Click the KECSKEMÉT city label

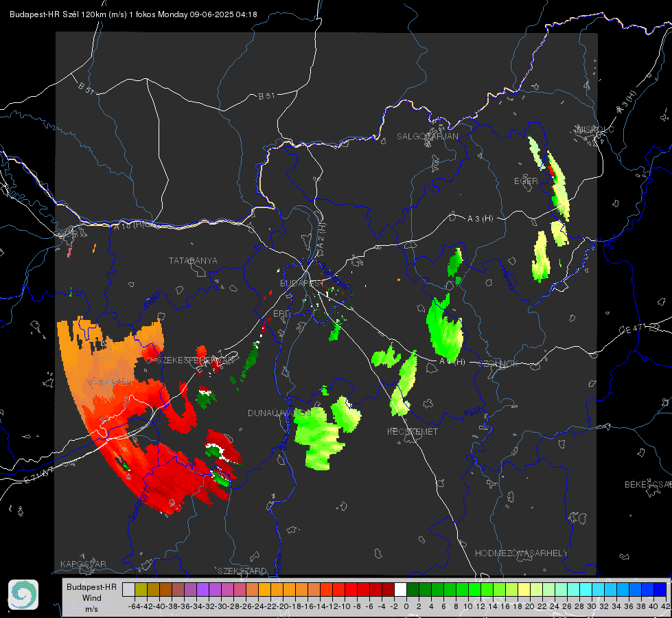click(x=413, y=431)
